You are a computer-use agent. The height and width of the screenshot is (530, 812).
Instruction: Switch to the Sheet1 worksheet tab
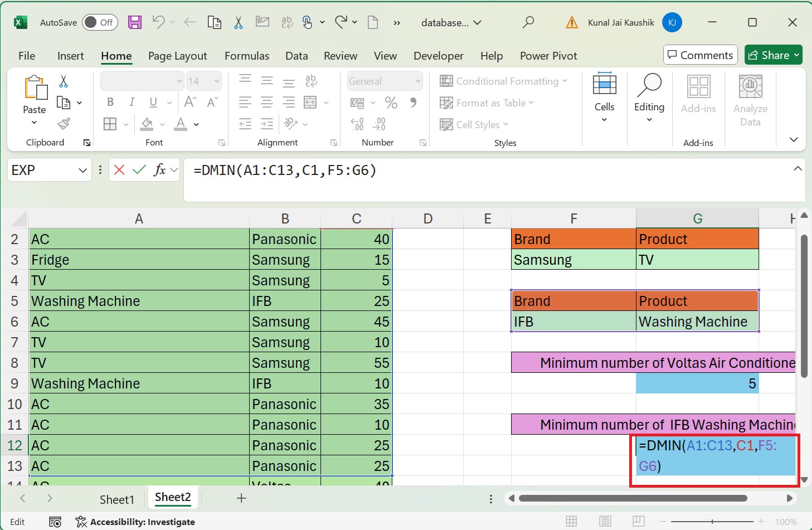pos(117,499)
